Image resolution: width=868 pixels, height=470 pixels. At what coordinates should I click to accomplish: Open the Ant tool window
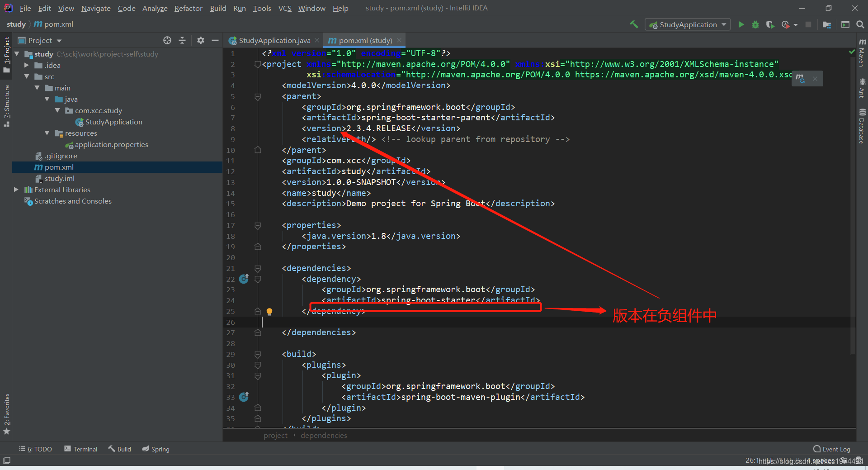[862, 88]
